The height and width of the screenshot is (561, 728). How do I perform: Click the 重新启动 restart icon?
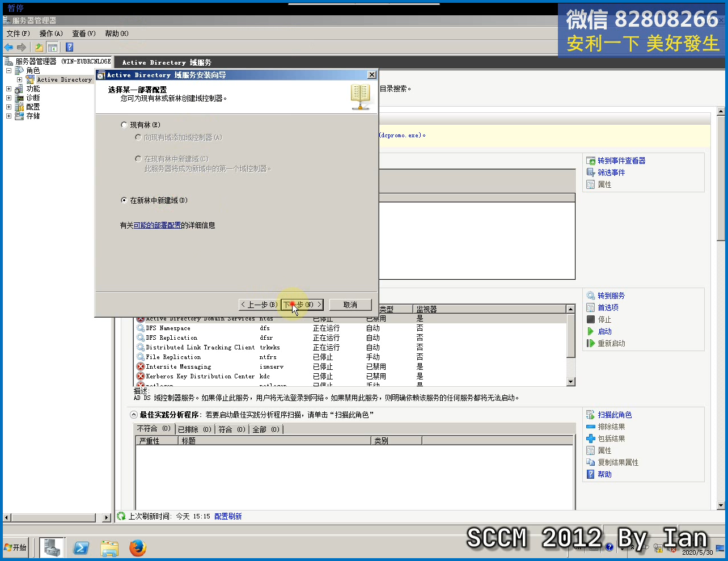pyautogui.click(x=590, y=343)
